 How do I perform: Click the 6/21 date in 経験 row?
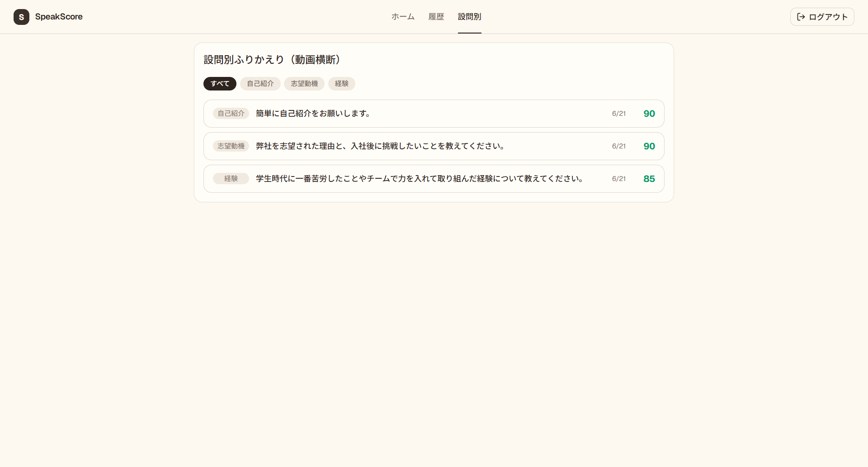619,179
